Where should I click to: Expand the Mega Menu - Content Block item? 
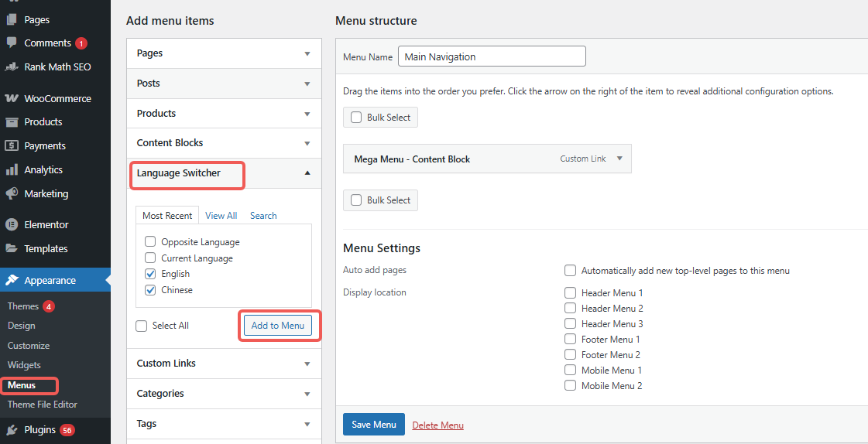pyautogui.click(x=619, y=159)
